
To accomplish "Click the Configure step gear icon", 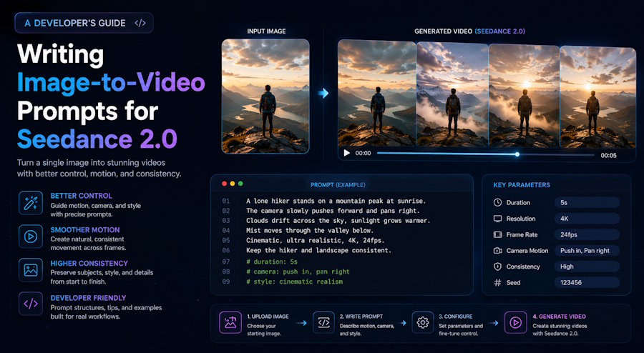I will (423, 323).
